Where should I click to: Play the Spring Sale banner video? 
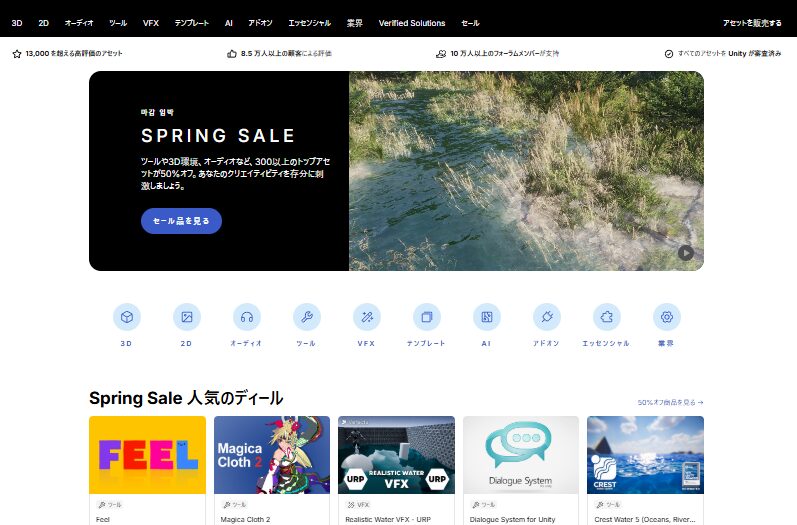(686, 253)
